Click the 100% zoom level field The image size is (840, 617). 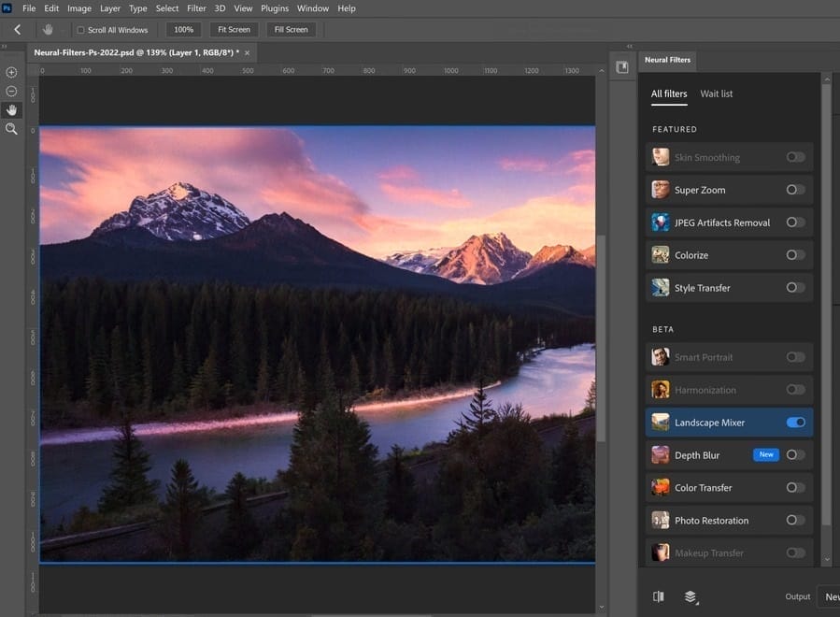tap(182, 29)
